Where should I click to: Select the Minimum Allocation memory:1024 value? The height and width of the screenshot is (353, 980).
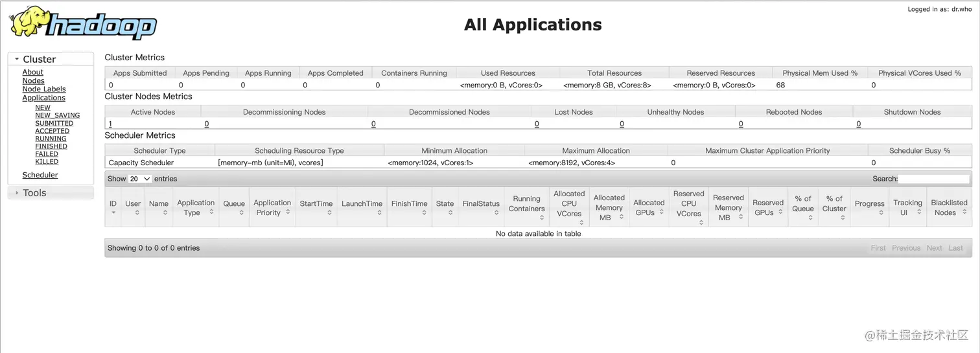[x=430, y=163]
